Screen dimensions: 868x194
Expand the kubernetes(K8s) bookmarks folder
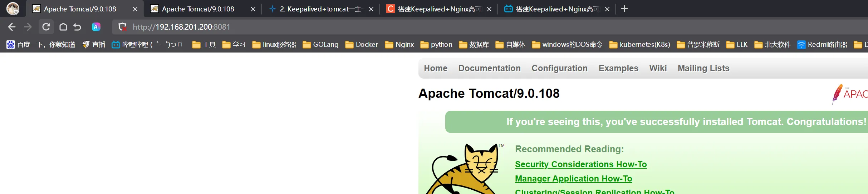(639, 45)
